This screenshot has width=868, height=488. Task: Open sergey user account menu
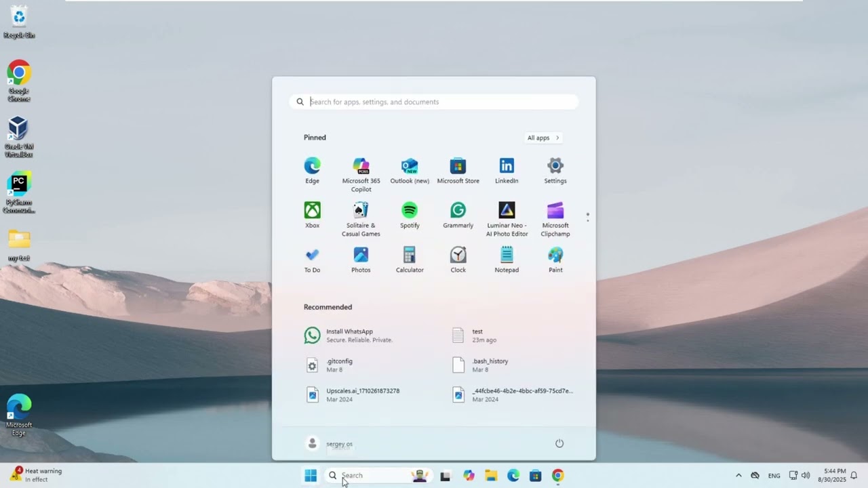pyautogui.click(x=330, y=444)
